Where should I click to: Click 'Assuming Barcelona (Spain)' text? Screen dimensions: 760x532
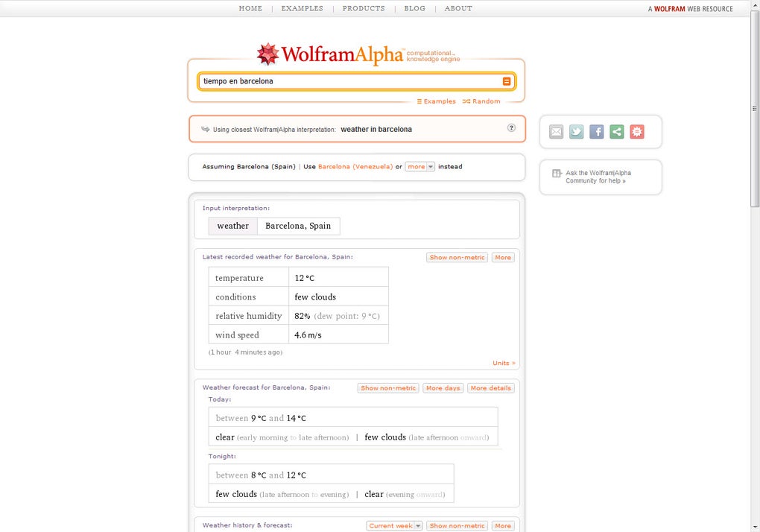click(x=249, y=167)
